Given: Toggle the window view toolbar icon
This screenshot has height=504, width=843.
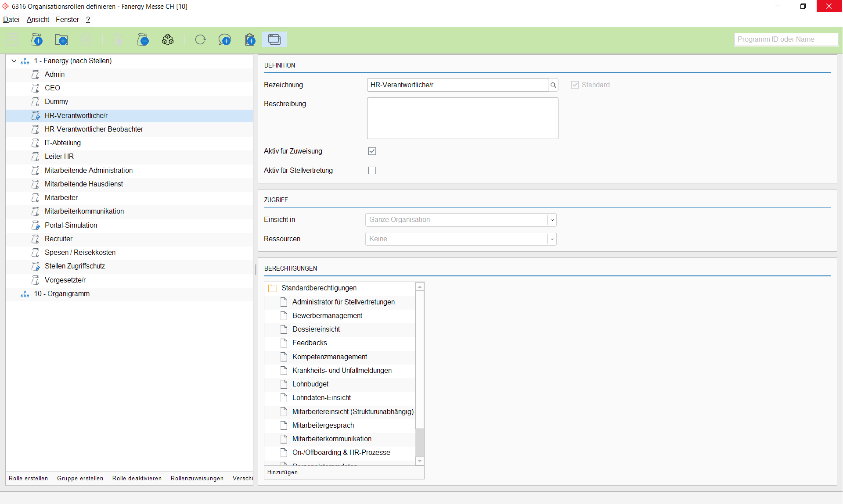Looking at the screenshot, I should pyautogui.click(x=274, y=39).
